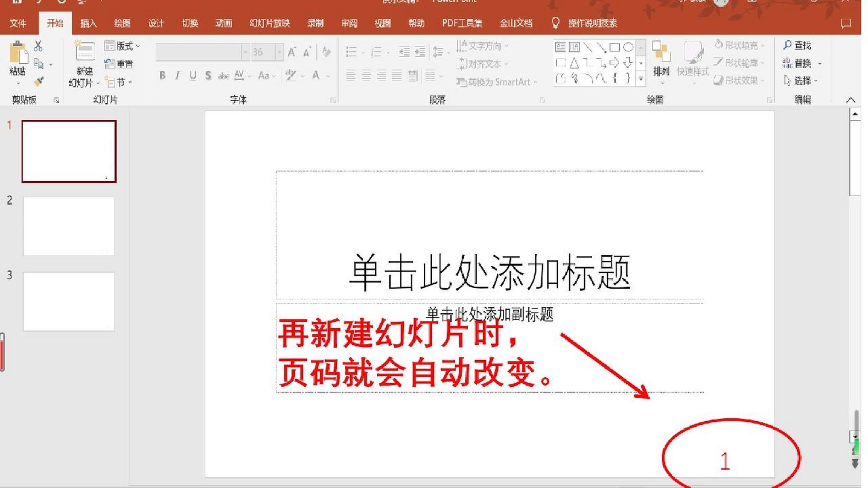Apply bold formatting
Image resolution: width=868 pixels, height=488 pixels.
[162, 75]
